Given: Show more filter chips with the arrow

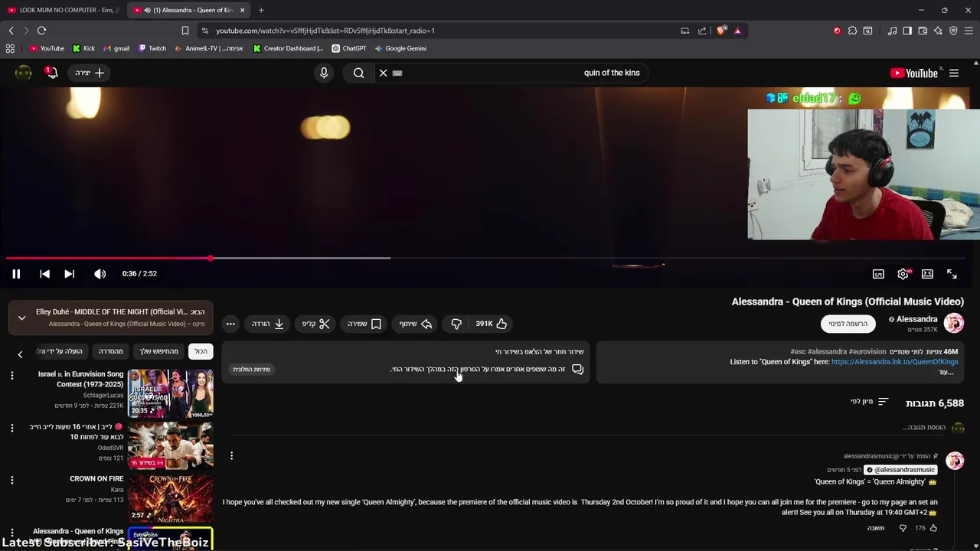Looking at the screenshot, I should [20, 354].
